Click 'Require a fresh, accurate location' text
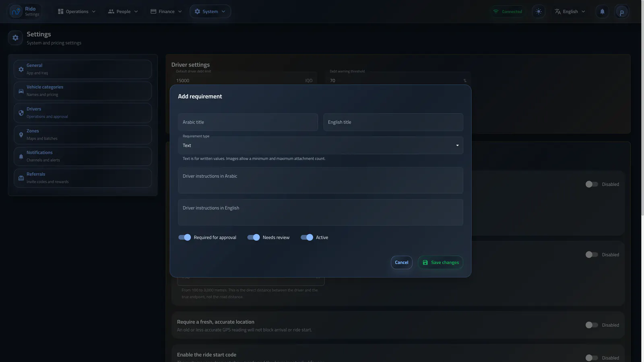This screenshot has width=644, height=362. pyautogui.click(x=216, y=322)
